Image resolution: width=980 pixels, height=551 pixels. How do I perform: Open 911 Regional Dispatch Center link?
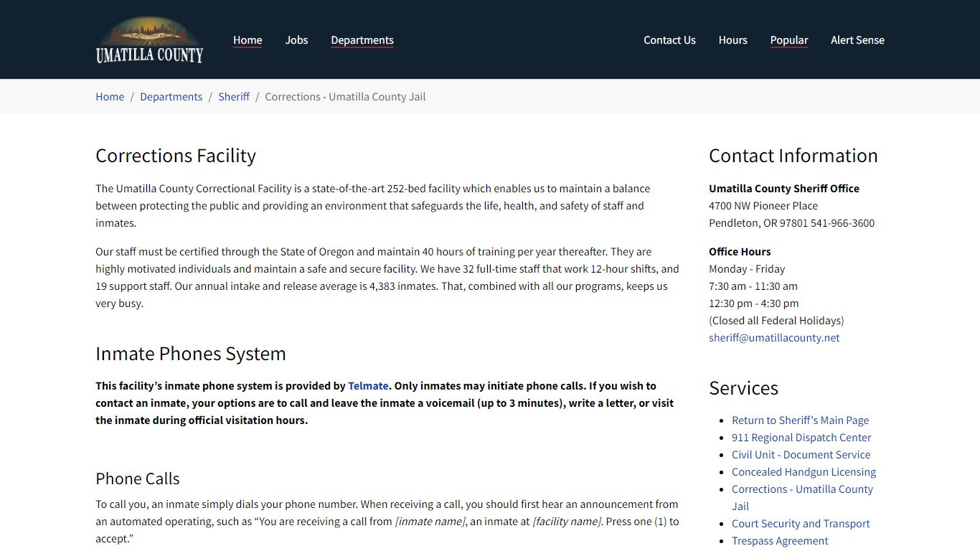pyautogui.click(x=801, y=438)
